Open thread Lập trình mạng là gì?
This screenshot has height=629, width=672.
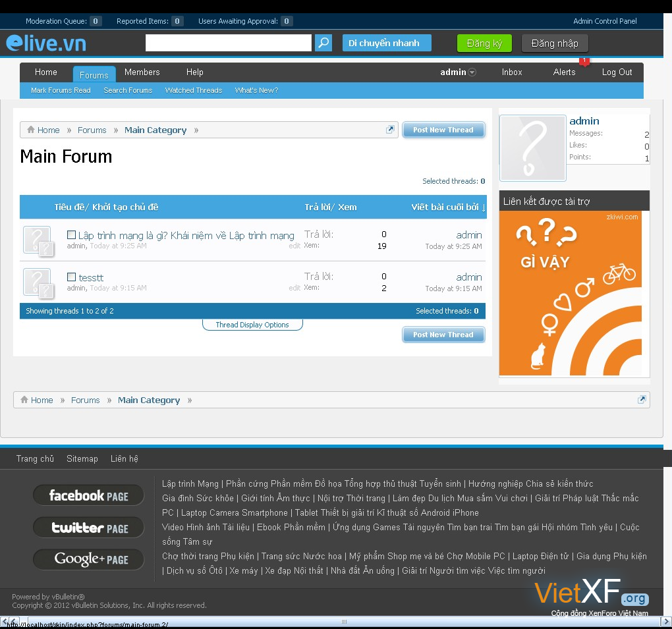click(186, 235)
